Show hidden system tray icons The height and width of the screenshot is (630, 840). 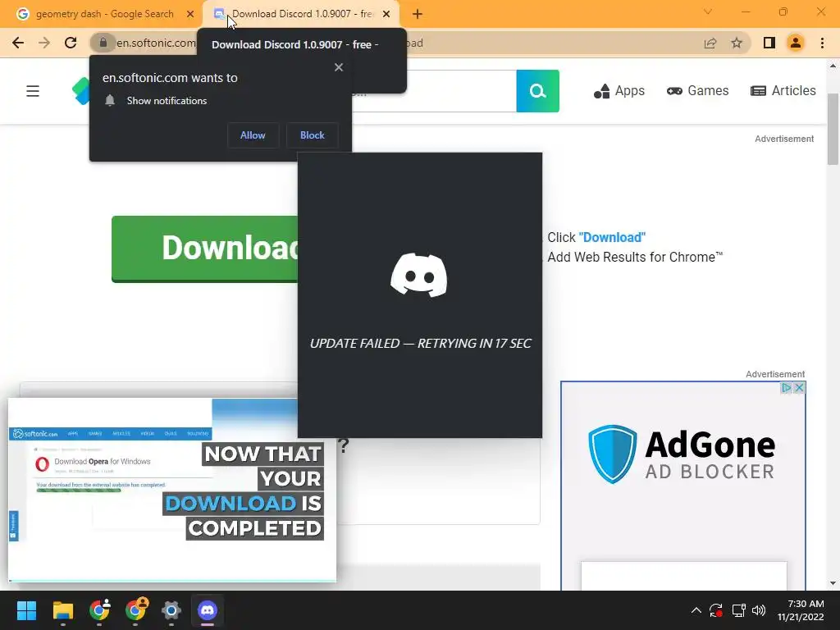coord(696,610)
